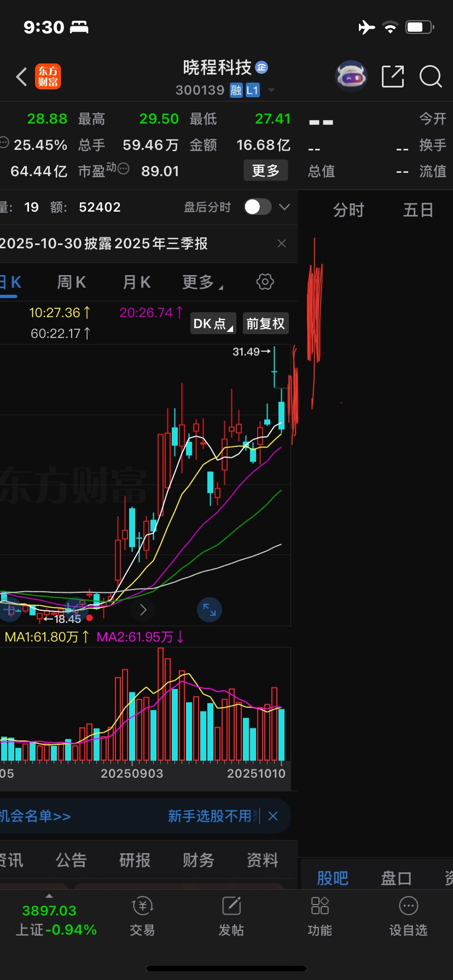Tap the 31.49 high price marker

click(x=251, y=352)
